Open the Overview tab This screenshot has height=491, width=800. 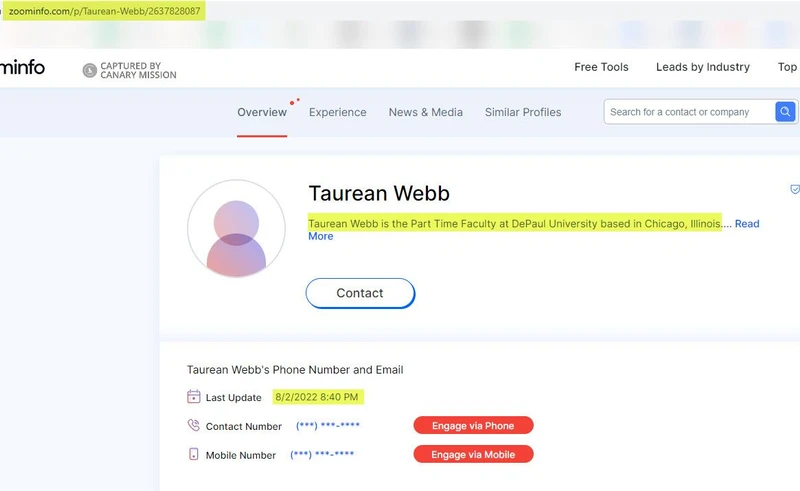coord(262,112)
